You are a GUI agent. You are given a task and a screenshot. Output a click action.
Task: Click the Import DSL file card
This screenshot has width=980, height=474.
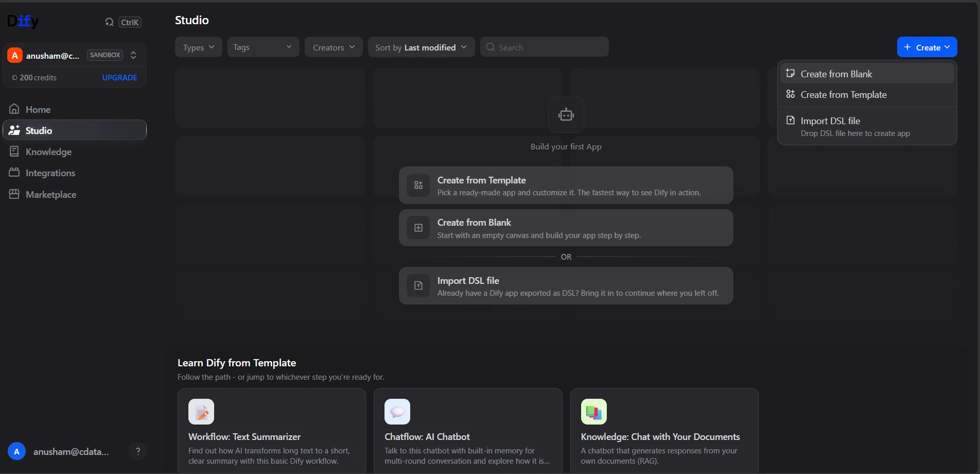coord(566,285)
